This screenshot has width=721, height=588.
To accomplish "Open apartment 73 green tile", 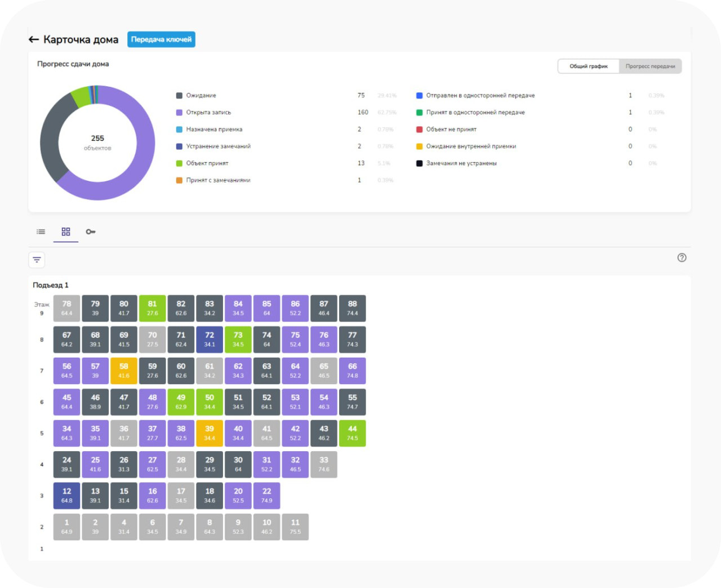I will coord(238,340).
